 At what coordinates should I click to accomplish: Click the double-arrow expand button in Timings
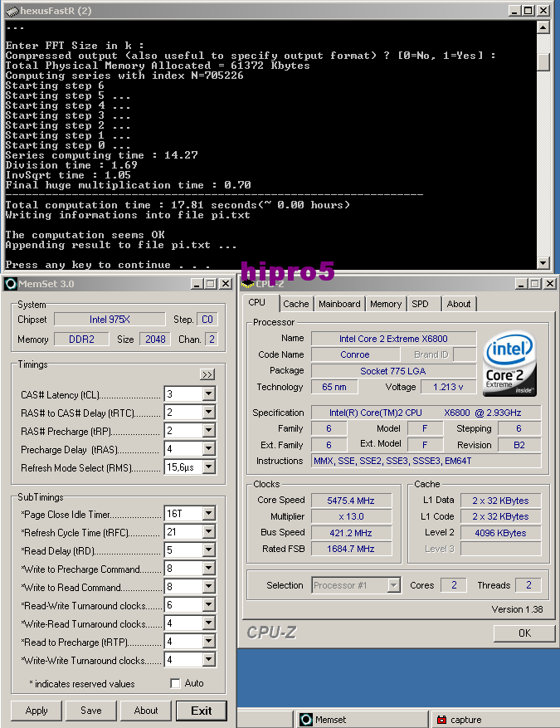click(207, 374)
